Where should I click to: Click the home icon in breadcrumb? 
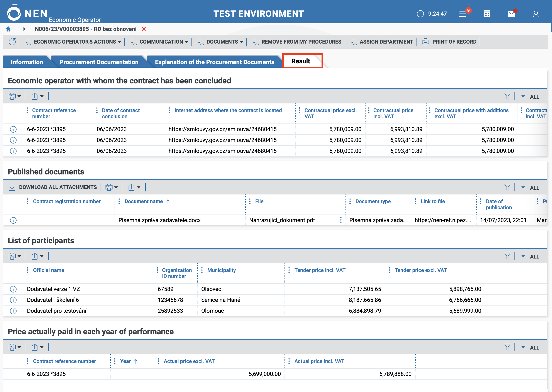(8, 29)
